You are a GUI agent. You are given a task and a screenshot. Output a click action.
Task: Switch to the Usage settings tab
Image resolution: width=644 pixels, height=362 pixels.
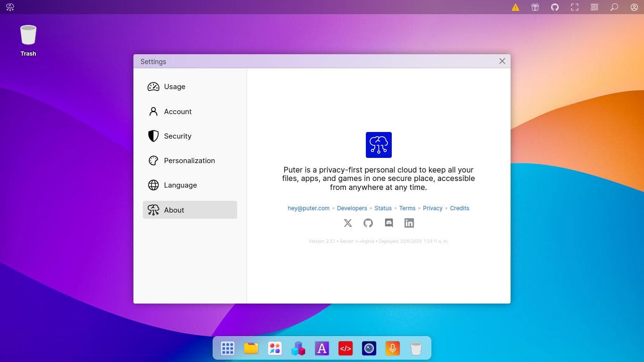point(190,87)
